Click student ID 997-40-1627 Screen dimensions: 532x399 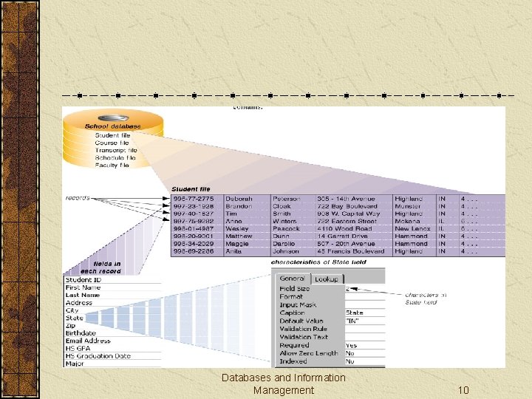coord(194,214)
